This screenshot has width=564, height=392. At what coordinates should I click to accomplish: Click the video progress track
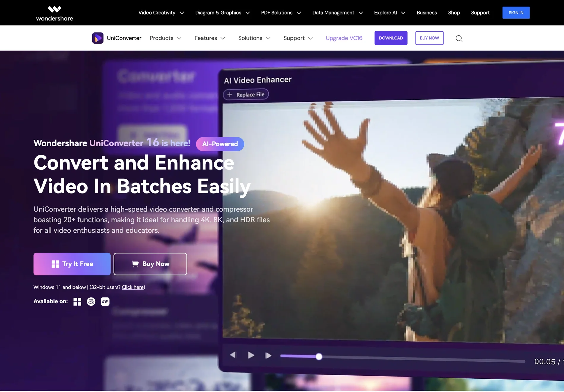coord(403,358)
